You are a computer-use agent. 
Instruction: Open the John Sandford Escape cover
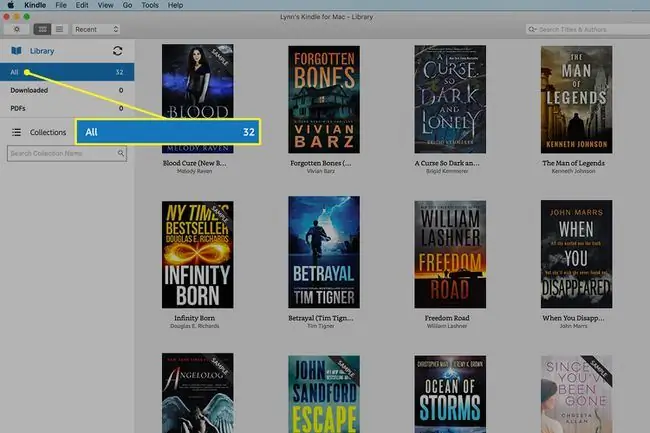[324, 394]
